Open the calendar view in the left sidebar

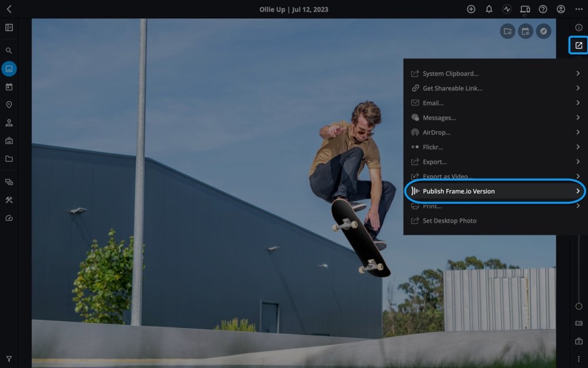9,87
